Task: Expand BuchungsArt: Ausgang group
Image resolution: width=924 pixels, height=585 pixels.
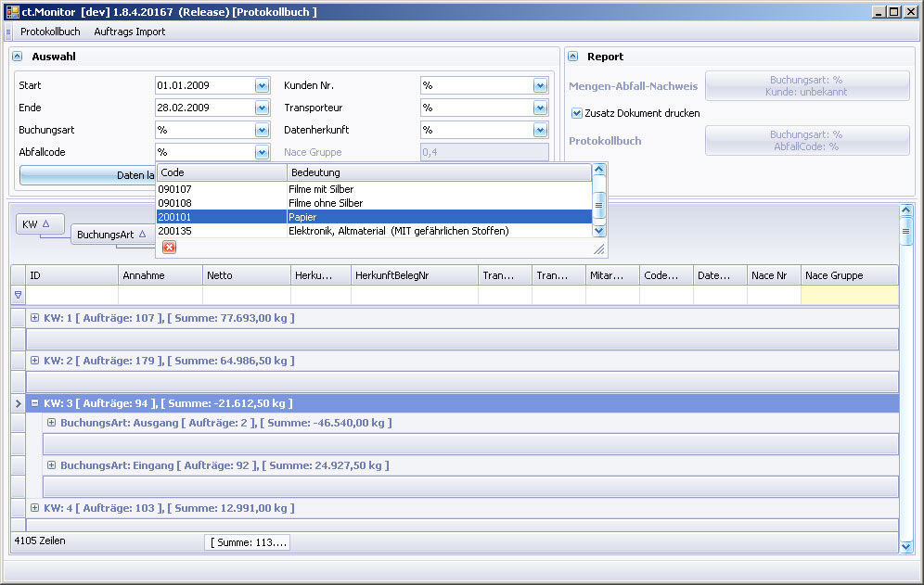Action: click(x=51, y=423)
